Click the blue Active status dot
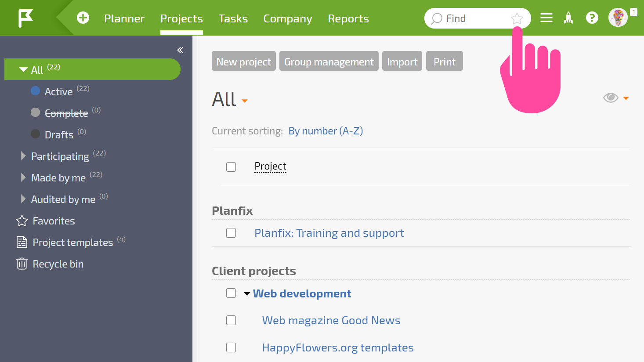644x362 pixels. (36, 91)
